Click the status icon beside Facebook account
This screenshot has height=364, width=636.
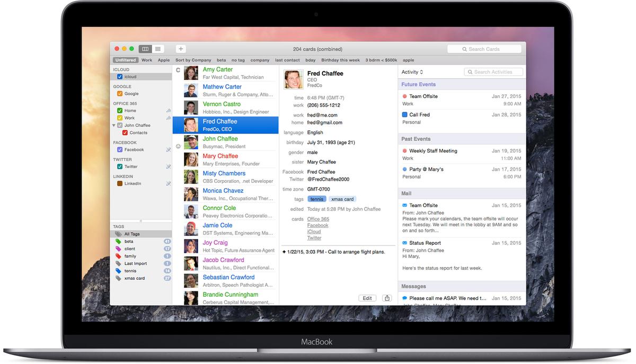click(x=169, y=149)
